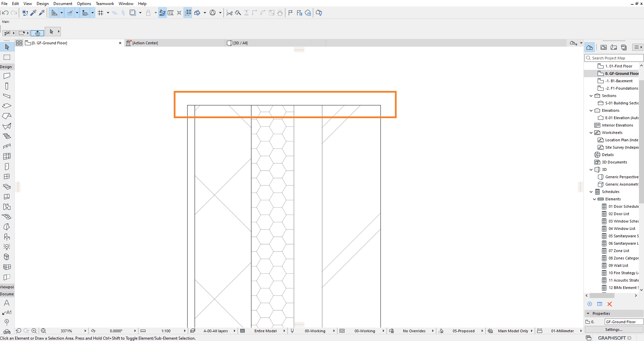Toggle the Coordinates tracker toolbar icon

click(84, 13)
